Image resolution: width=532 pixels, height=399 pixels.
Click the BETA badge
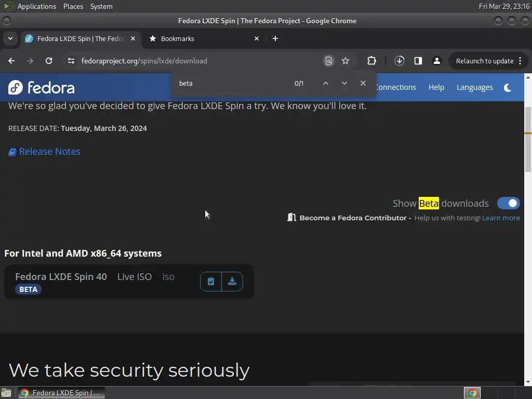coord(28,289)
